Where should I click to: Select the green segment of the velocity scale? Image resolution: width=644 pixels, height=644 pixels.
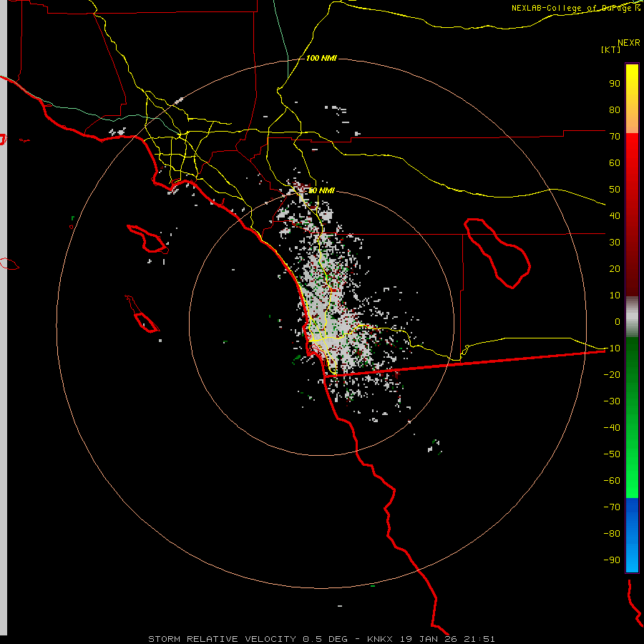(632, 417)
